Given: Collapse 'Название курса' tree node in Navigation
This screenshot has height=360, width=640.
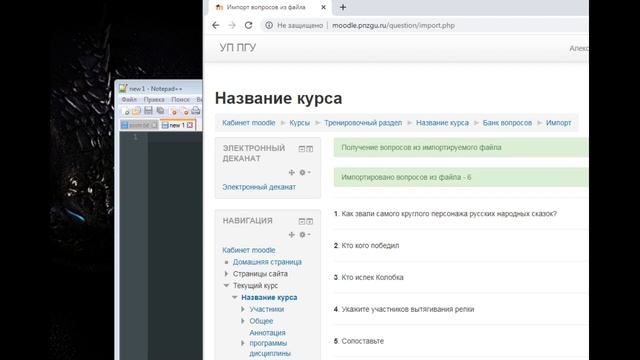Looking at the screenshot, I should coord(235,297).
